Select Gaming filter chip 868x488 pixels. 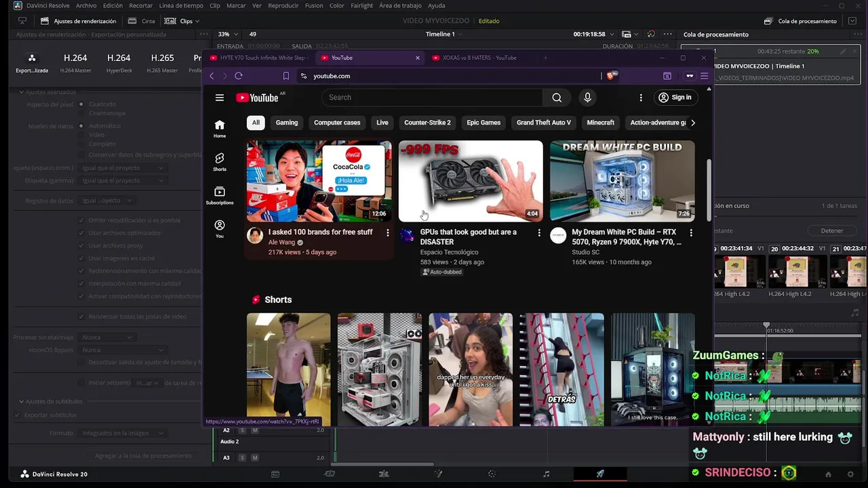(x=287, y=123)
